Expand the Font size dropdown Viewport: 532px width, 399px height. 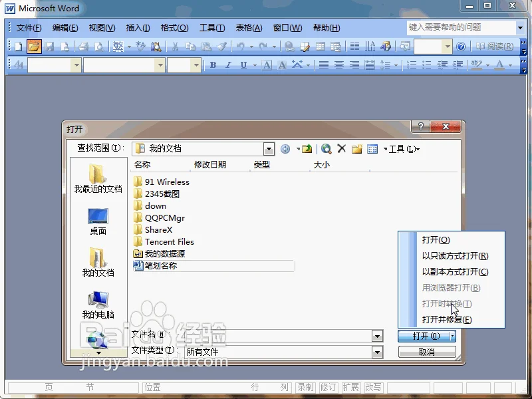pos(196,65)
